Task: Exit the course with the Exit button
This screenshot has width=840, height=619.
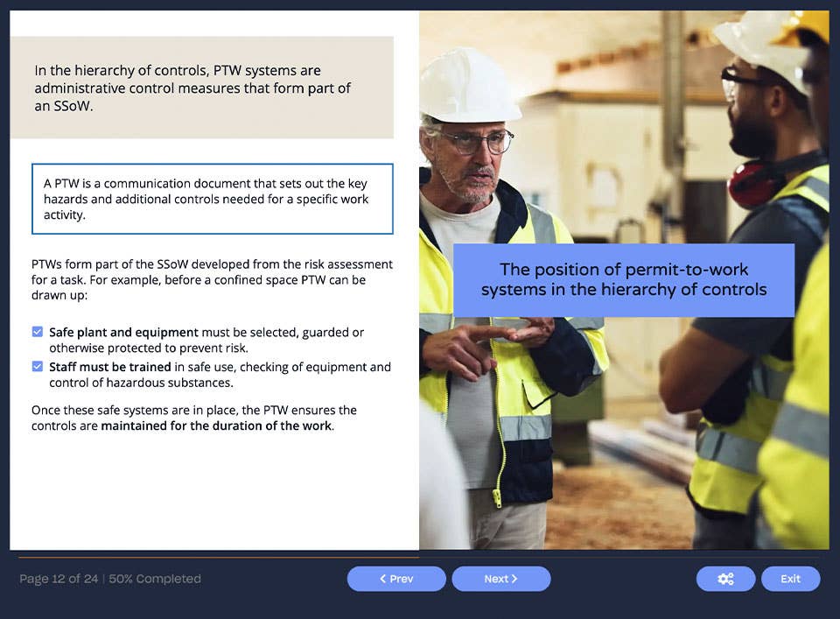Action: [791, 579]
